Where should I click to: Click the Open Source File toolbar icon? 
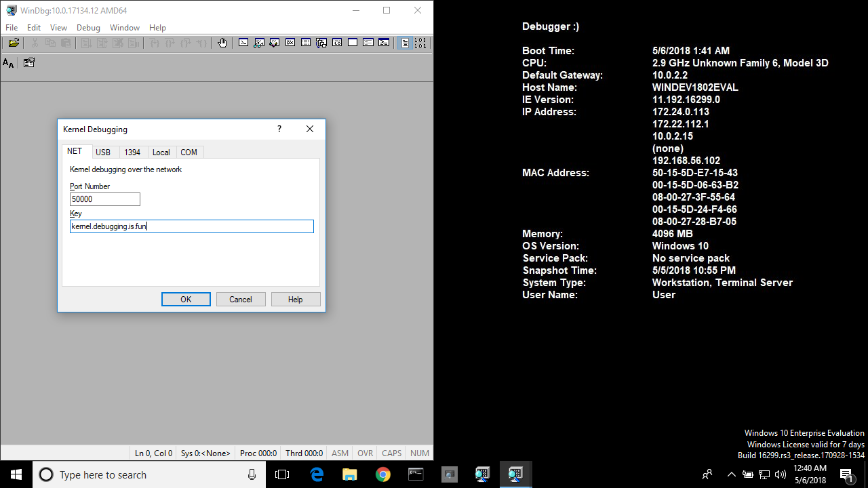point(14,43)
